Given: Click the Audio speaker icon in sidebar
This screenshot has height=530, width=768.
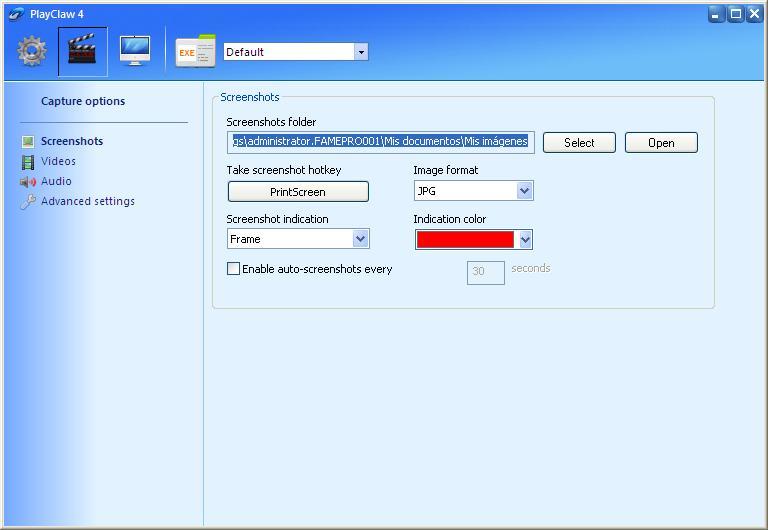Looking at the screenshot, I should [x=28, y=182].
